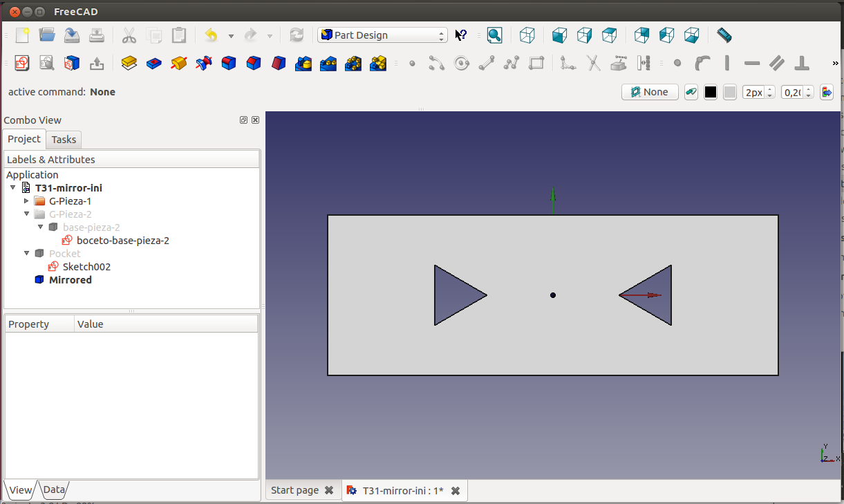
Task: Click the None working plane button
Action: 650,92
